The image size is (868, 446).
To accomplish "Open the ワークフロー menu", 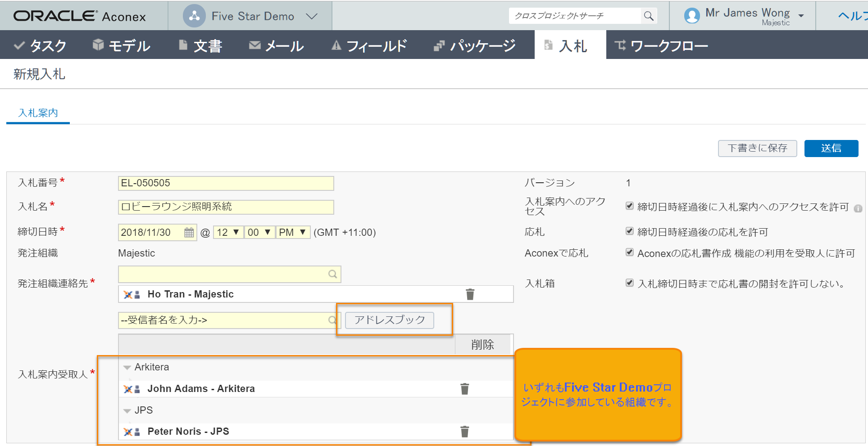I will [661, 45].
